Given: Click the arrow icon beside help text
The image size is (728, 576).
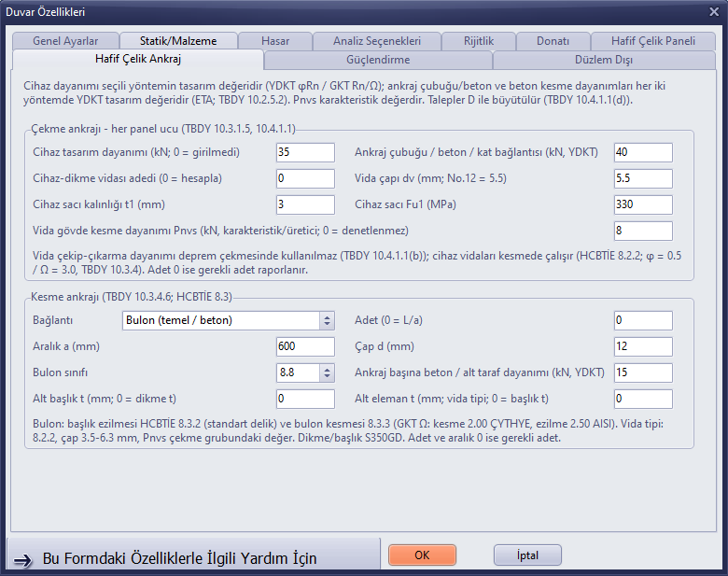Looking at the screenshot, I should (x=22, y=560).
